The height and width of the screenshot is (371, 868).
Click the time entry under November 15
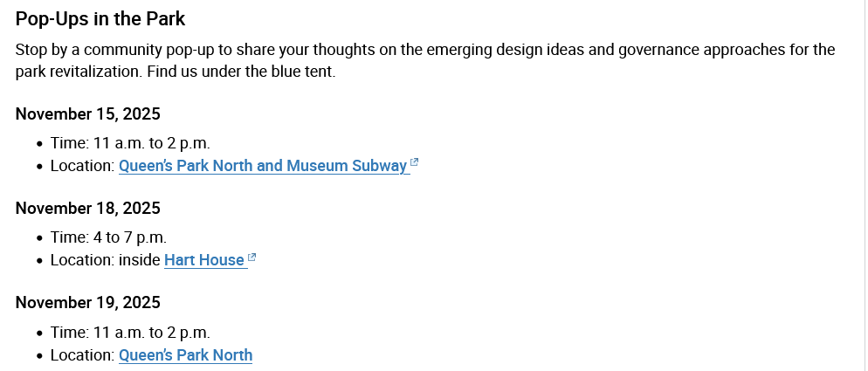click(130, 142)
